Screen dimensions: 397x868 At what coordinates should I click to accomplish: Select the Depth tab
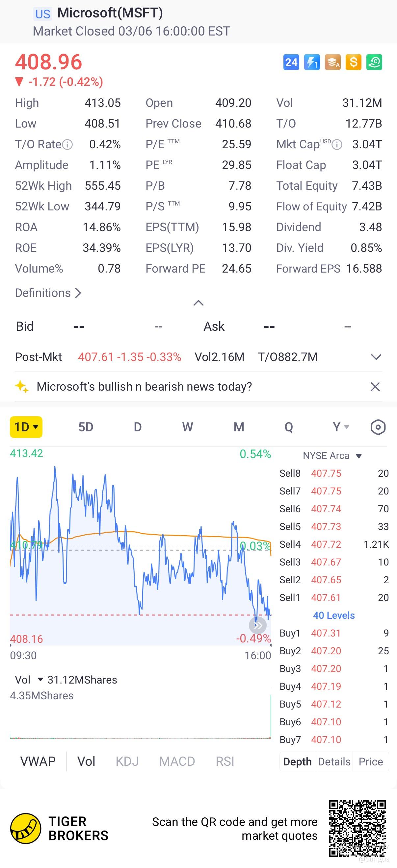(298, 761)
